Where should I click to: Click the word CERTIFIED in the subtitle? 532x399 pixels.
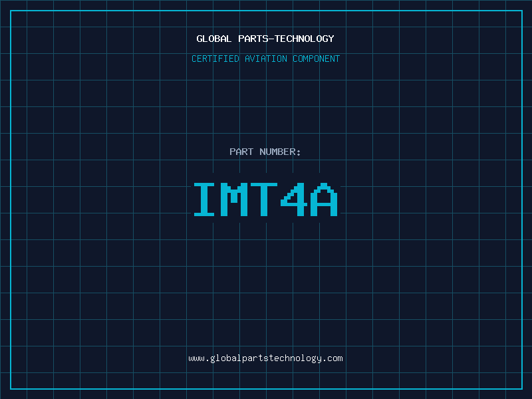(x=215, y=59)
